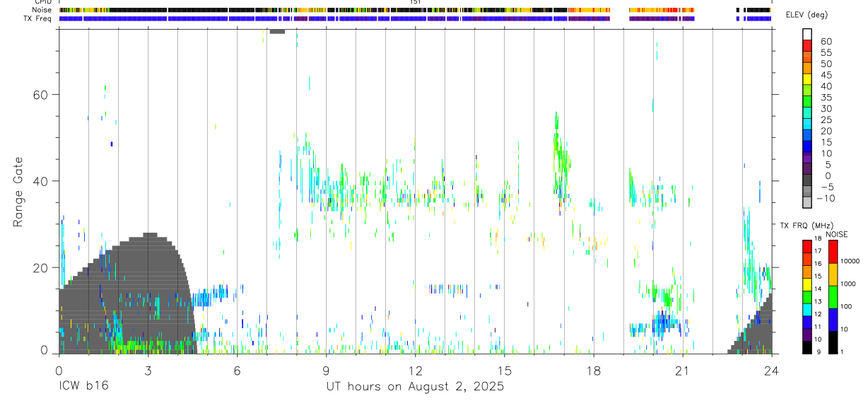Click the Range Gate axis tick label "20"
Viewport: 868px width, 401px height.
point(42,268)
